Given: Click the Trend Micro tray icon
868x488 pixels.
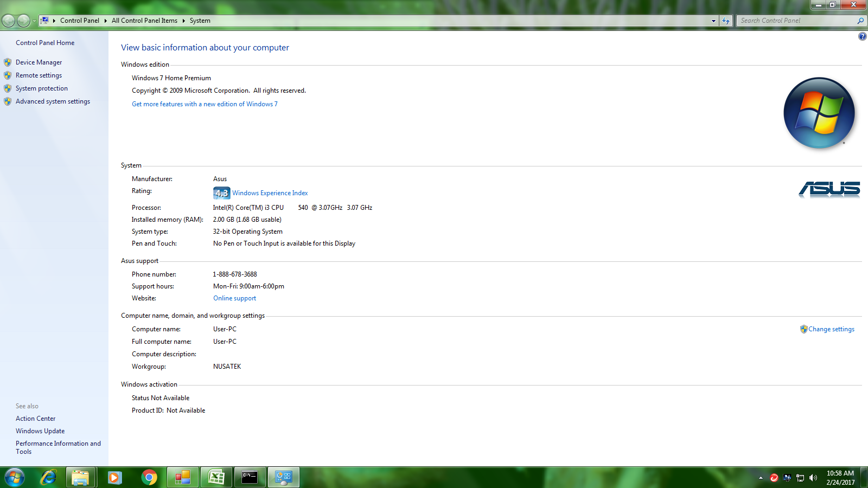Looking at the screenshot, I should pyautogui.click(x=774, y=478).
